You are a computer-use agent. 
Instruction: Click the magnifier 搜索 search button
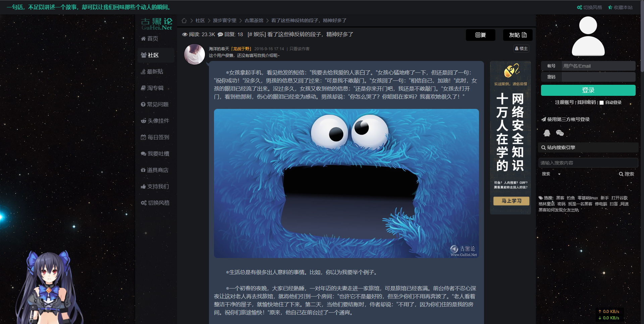click(x=626, y=174)
